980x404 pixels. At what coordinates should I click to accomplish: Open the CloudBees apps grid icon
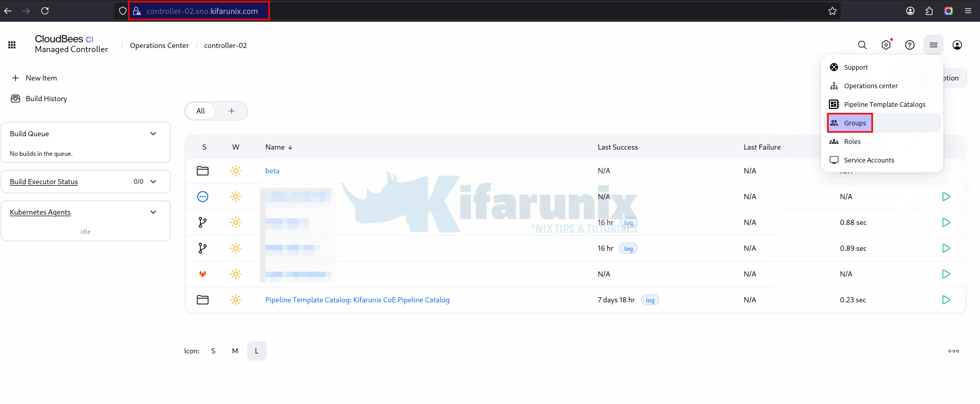(x=12, y=45)
